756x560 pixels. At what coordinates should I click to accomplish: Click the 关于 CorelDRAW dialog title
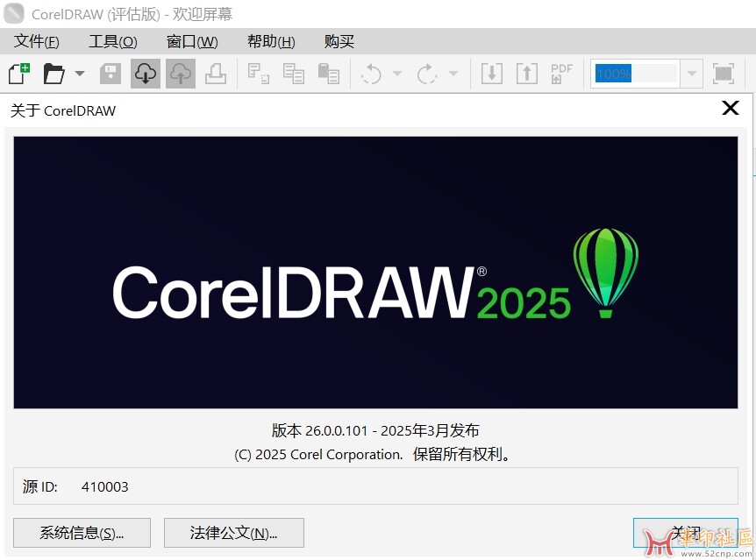[x=63, y=110]
